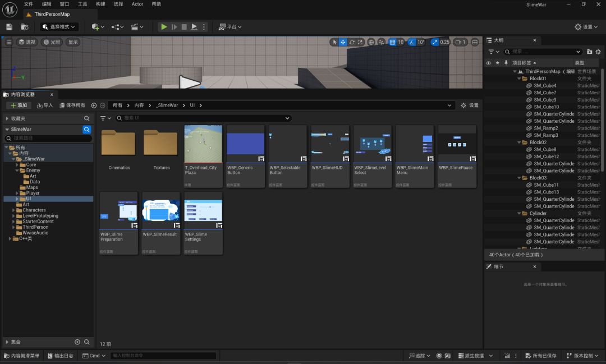Viewport: 606px width, 364px height.
Task: Open the 选择模式 mode dropdown
Action: [59, 27]
